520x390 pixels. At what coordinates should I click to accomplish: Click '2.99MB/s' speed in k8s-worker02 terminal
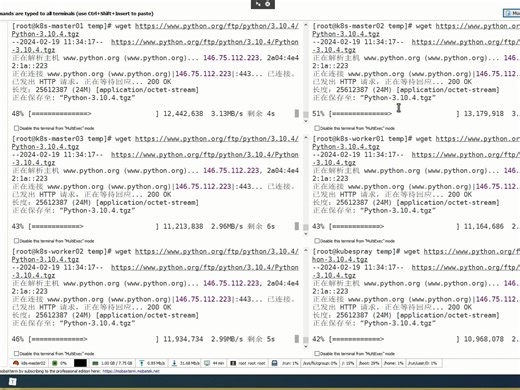click(x=227, y=339)
